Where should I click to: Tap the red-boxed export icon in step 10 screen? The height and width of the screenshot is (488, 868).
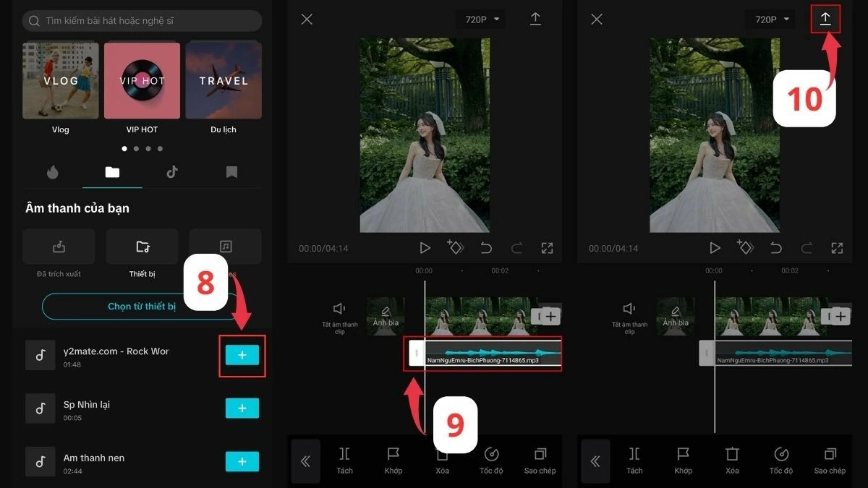(825, 20)
